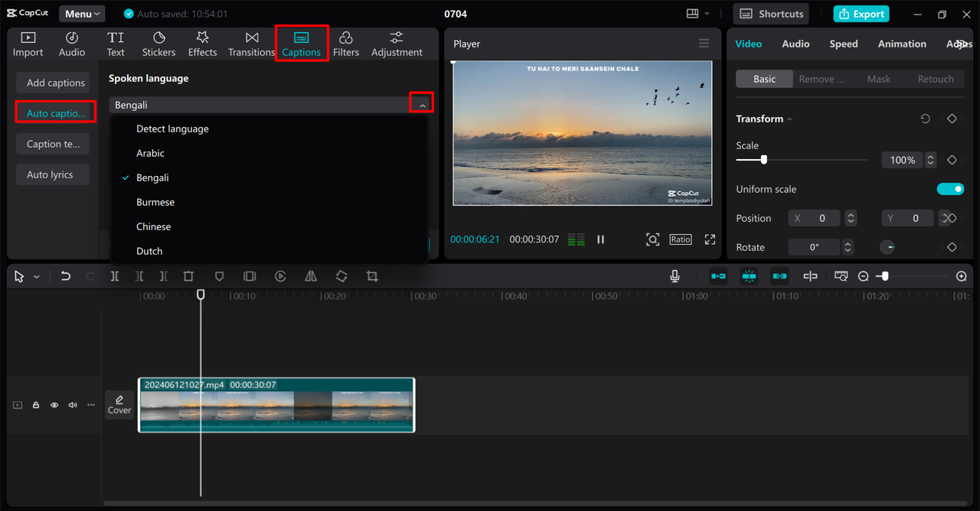Screen dimensions: 980x511
Task: Undo the last action
Action: (x=66, y=276)
